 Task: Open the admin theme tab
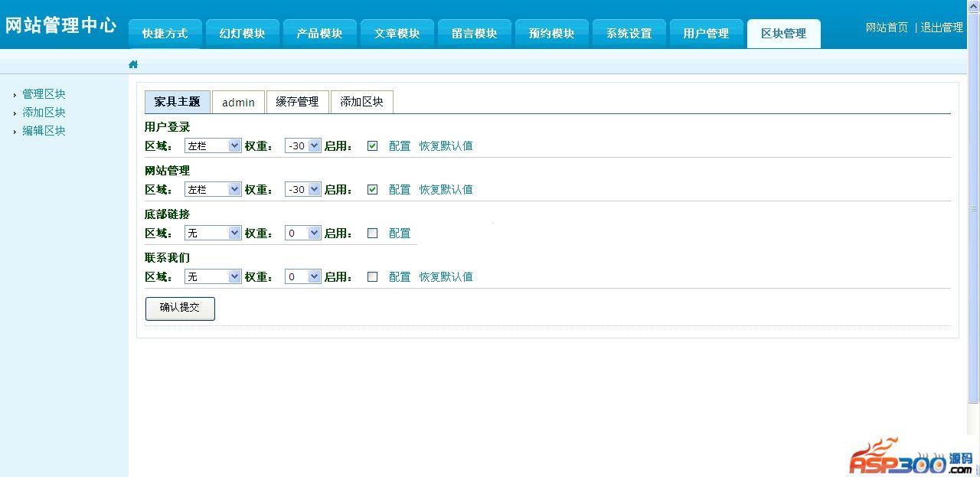[238, 103]
